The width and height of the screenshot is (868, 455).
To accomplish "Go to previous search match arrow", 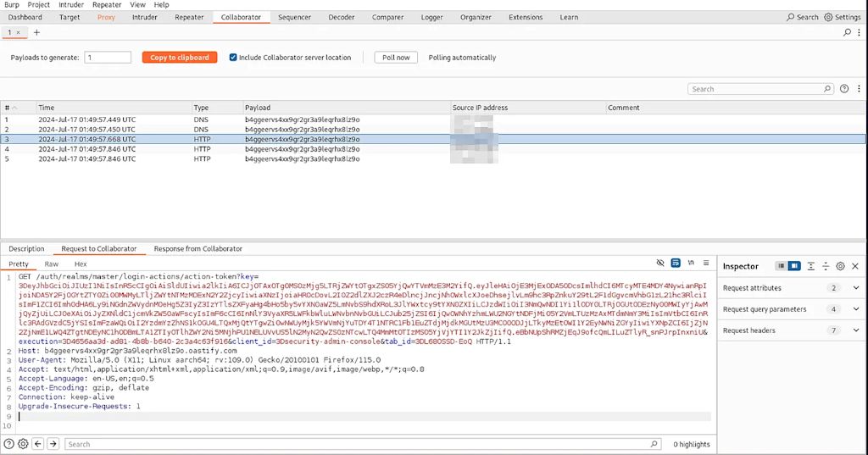I will click(37, 444).
